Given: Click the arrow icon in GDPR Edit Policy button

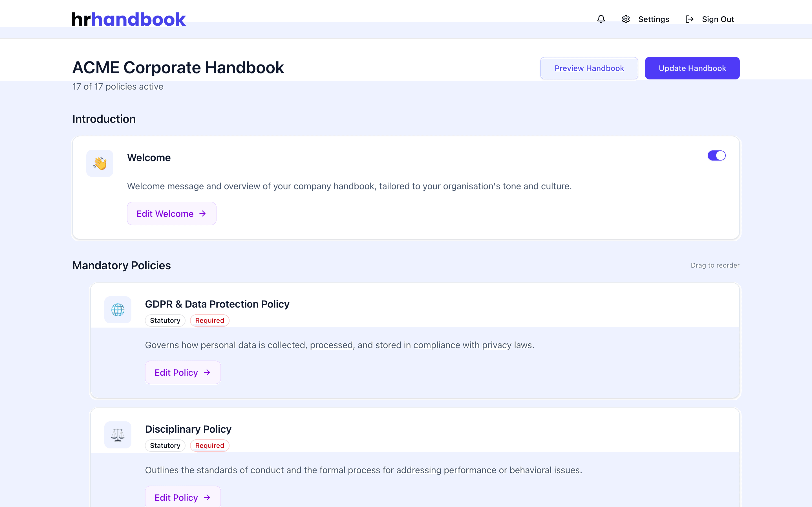Looking at the screenshot, I should click(207, 372).
